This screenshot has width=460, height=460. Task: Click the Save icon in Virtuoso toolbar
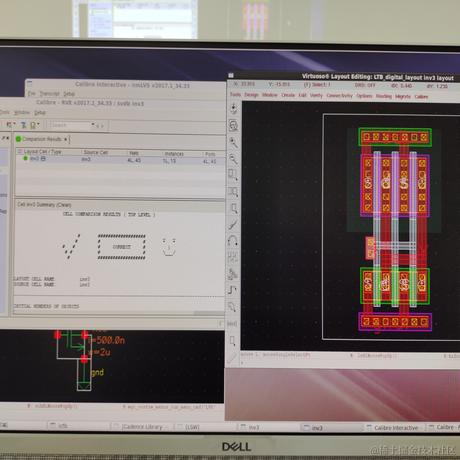tap(233, 109)
